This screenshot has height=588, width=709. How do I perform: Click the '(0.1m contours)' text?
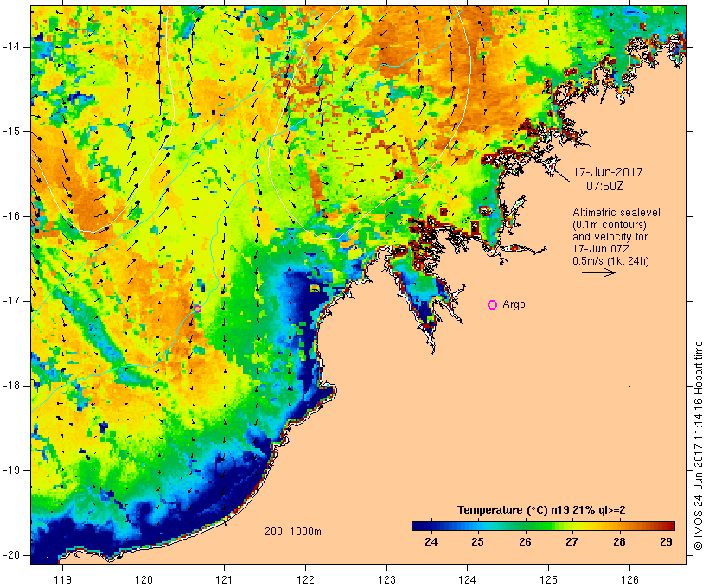[610, 225]
